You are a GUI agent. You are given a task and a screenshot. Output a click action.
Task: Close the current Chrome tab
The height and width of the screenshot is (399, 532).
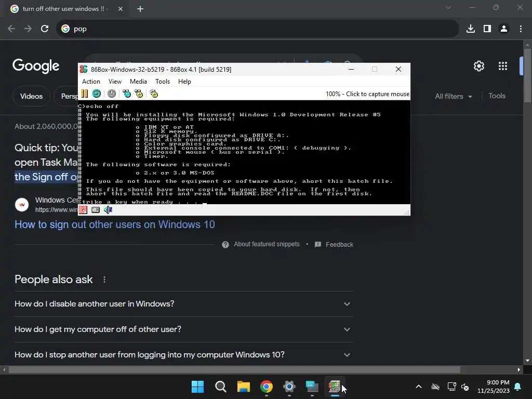[x=121, y=9]
